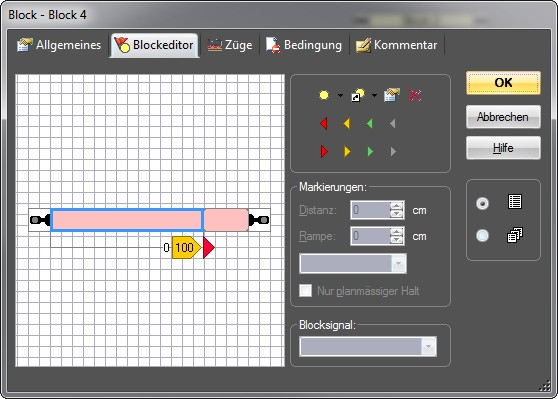Open the marker properties icon
The image size is (558, 399).
[x=391, y=95]
